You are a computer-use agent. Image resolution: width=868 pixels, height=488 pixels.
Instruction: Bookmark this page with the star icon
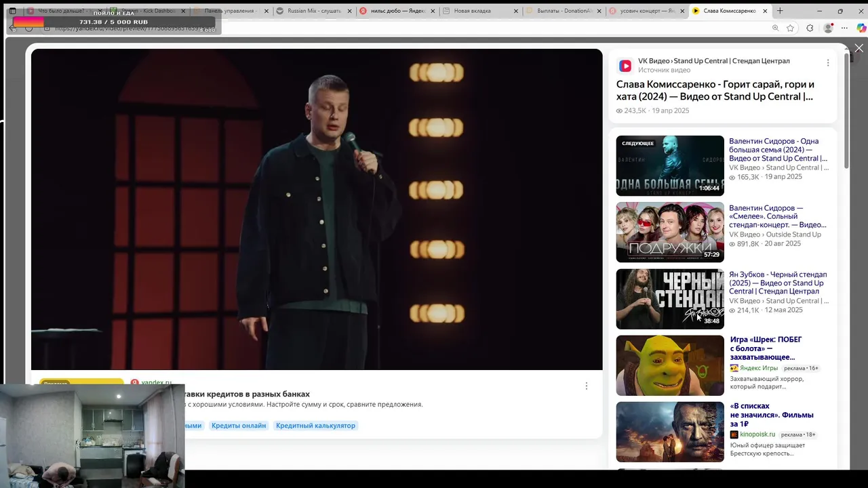[x=790, y=28]
